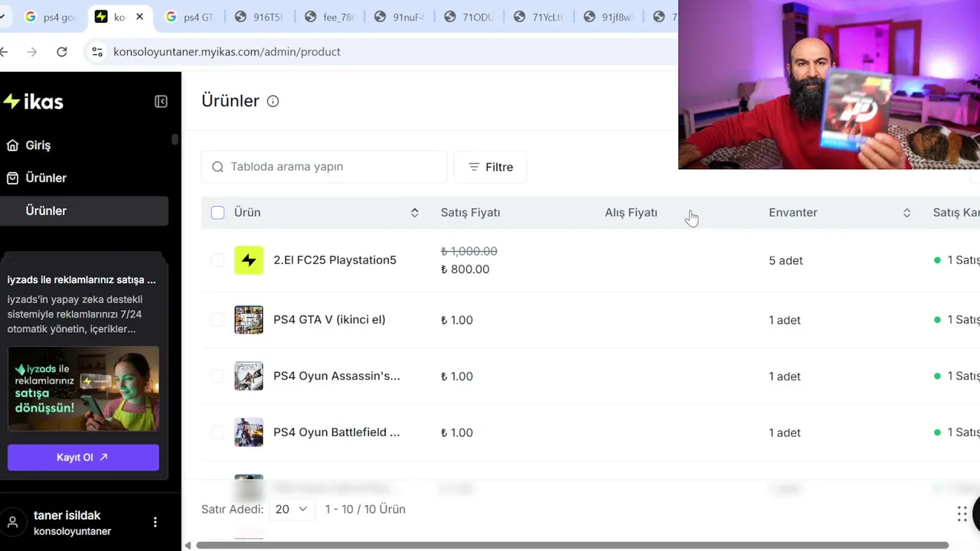Open the Ürünler sidebar menu
Viewport: 980px width, 551px height.
[x=46, y=178]
